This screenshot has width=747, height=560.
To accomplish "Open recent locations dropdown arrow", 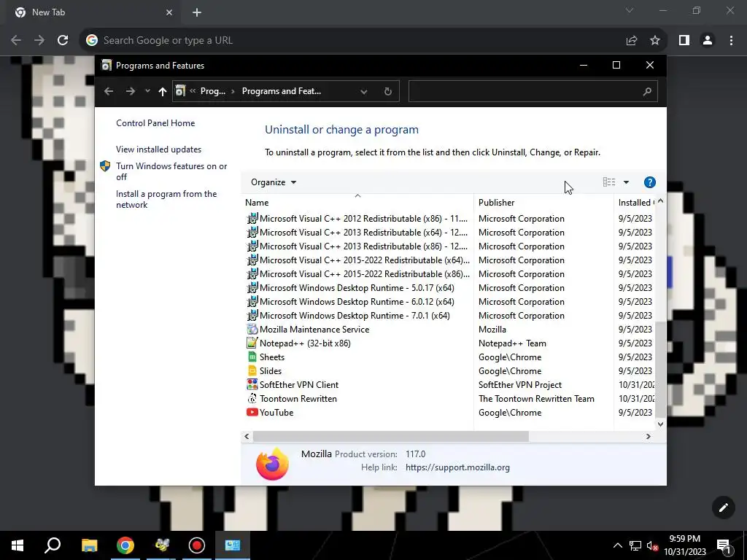I will [x=147, y=91].
